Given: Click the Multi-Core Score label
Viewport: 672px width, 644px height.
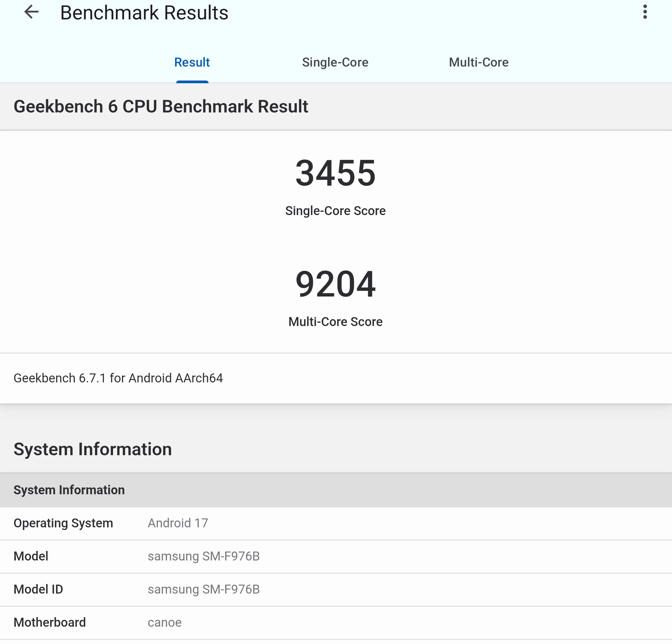Looking at the screenshot, I should (x=335, y=322).
